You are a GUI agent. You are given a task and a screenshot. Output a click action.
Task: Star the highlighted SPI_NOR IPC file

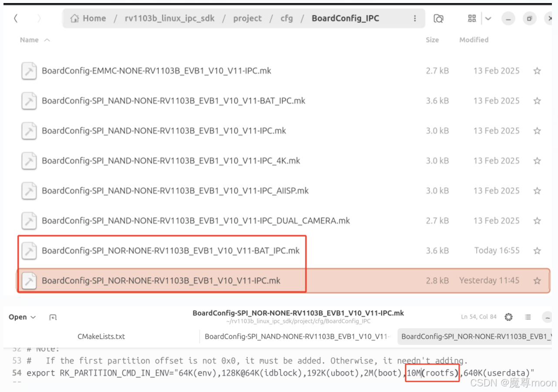pyautogui.click(x=537, y=281)
